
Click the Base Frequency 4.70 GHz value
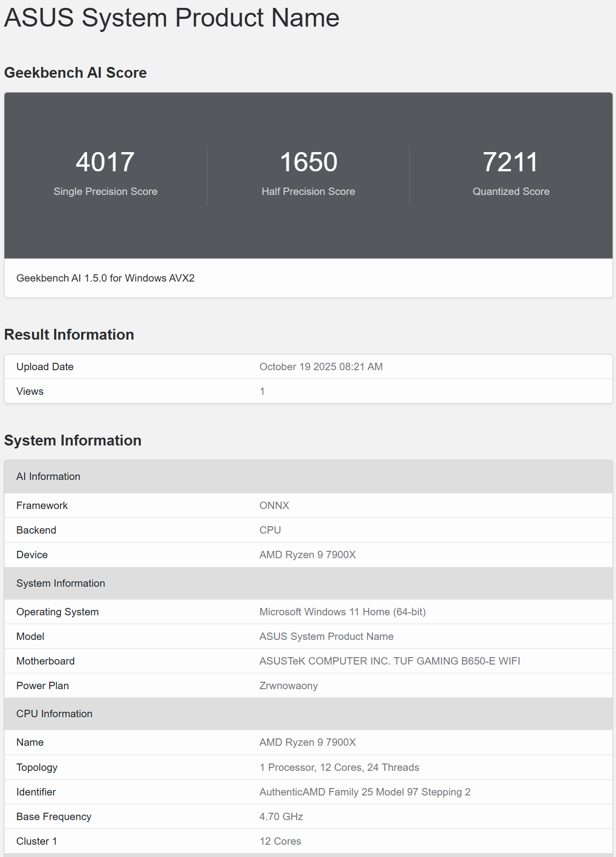[281, 817]
